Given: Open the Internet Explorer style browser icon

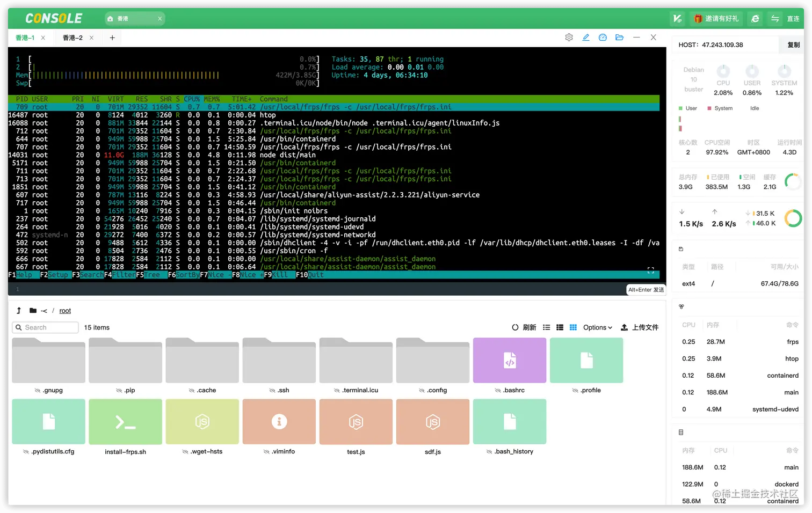Looking at the screenshot, I should (755, 19).
